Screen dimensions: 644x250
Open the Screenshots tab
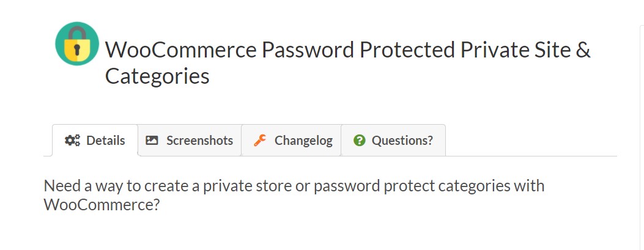coord(190,141)
